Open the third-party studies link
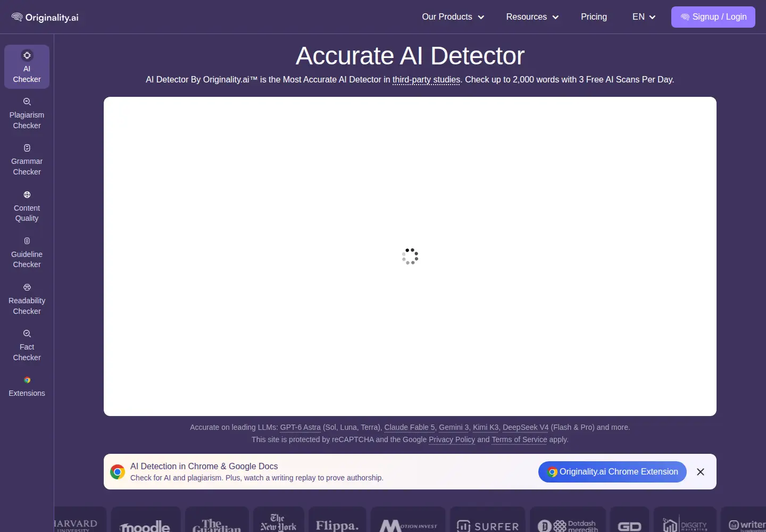Viewport: 766px width, 532px height. point(426,80)
